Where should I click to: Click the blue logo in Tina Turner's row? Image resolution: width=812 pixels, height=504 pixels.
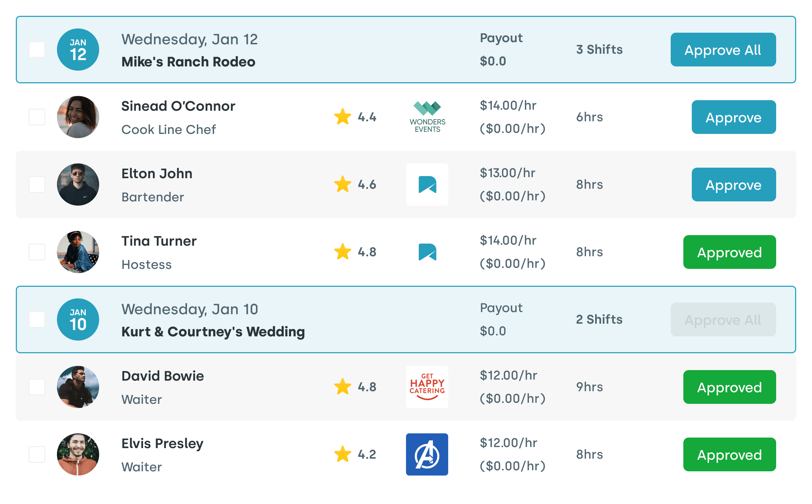[427, 252]
